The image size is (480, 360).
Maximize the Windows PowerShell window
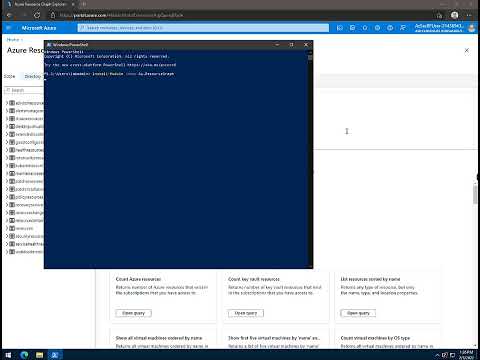point(292,45)
